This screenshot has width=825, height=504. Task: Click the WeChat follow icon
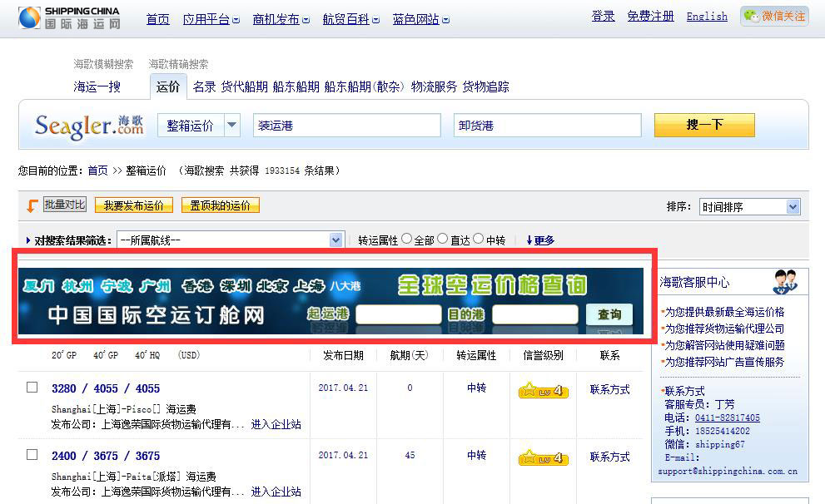(751, 17)
